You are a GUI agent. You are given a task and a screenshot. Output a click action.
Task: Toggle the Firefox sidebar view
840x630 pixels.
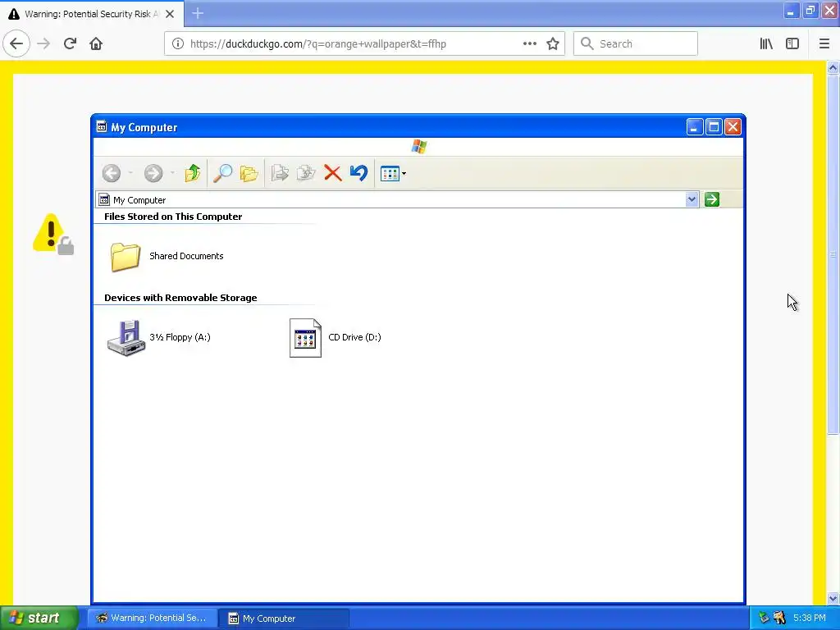pos(792,43)
